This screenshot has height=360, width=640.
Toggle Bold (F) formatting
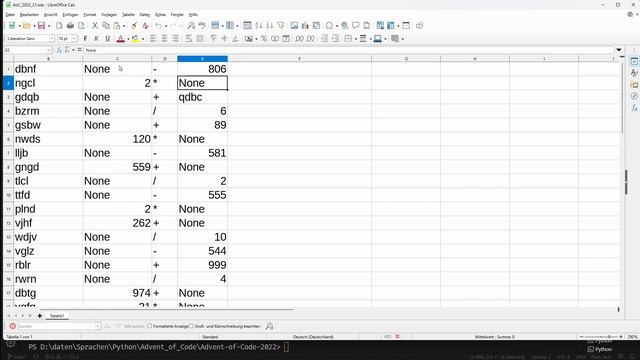pyautogui.click(x=85, y=38)
